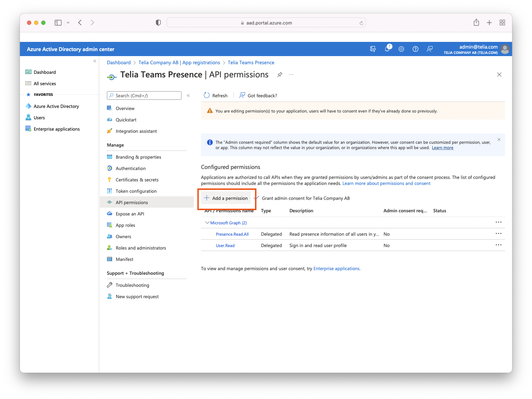Click the help question mark icon
The image size is (532, 399).
click(x=416, y=49)
